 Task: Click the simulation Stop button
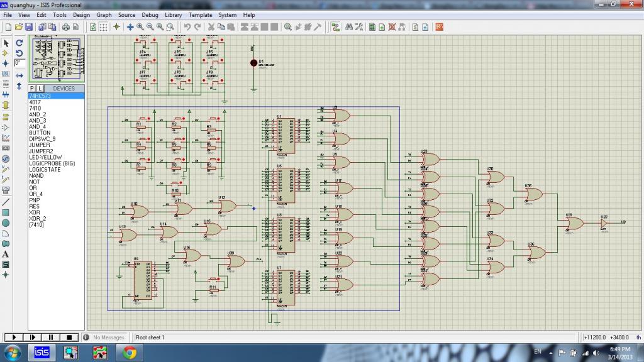(x=70, y=337)
